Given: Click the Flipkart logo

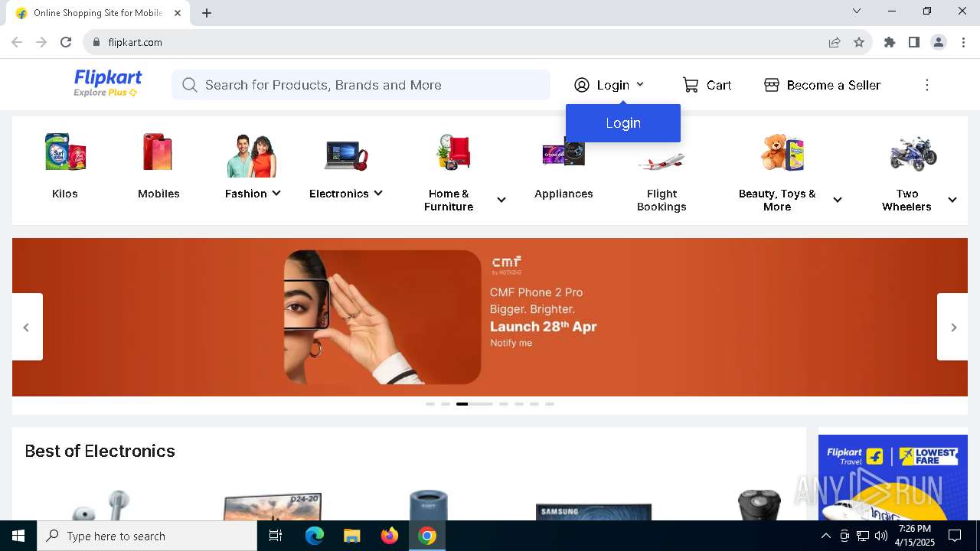Looking at the screenshot, I should point(107,83).
